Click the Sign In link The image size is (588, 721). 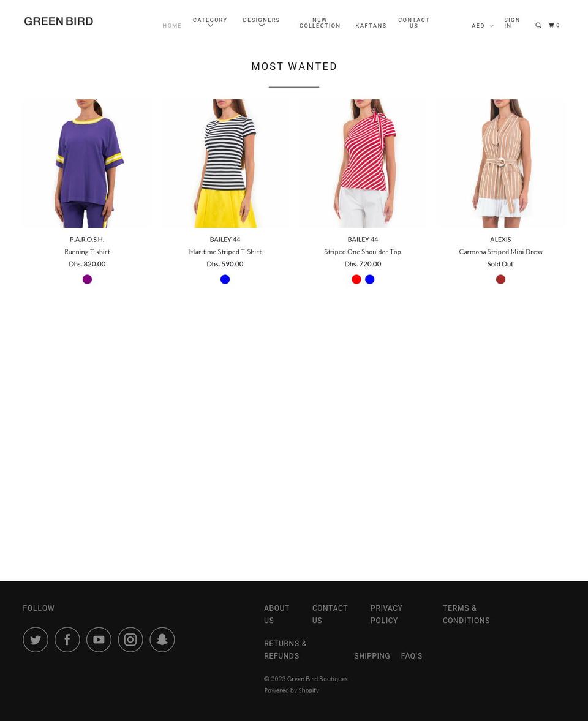click(511, 23)
